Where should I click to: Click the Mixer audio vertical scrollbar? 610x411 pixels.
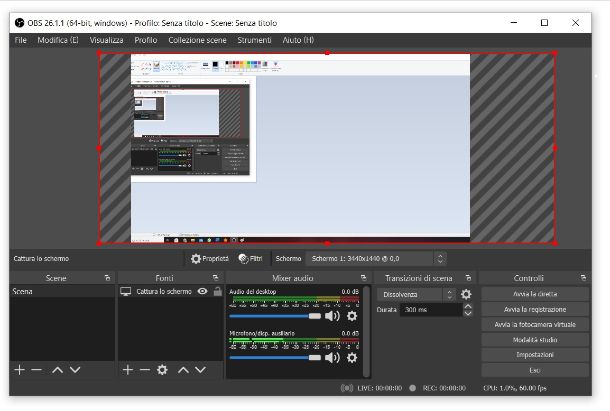[x=366, y=332]
